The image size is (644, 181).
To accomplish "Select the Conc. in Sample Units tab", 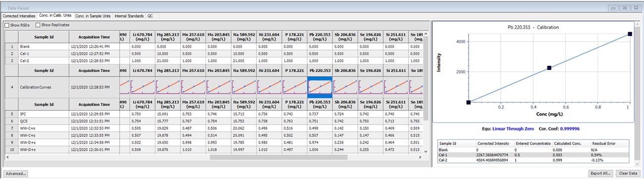I will coord(93,16).
